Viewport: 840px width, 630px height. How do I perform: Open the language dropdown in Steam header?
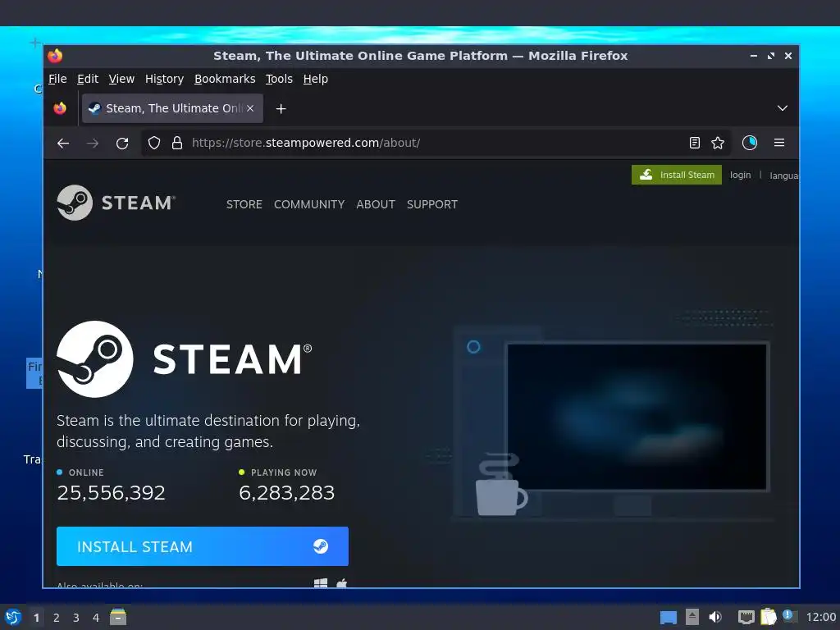click(x=783, y=176)
